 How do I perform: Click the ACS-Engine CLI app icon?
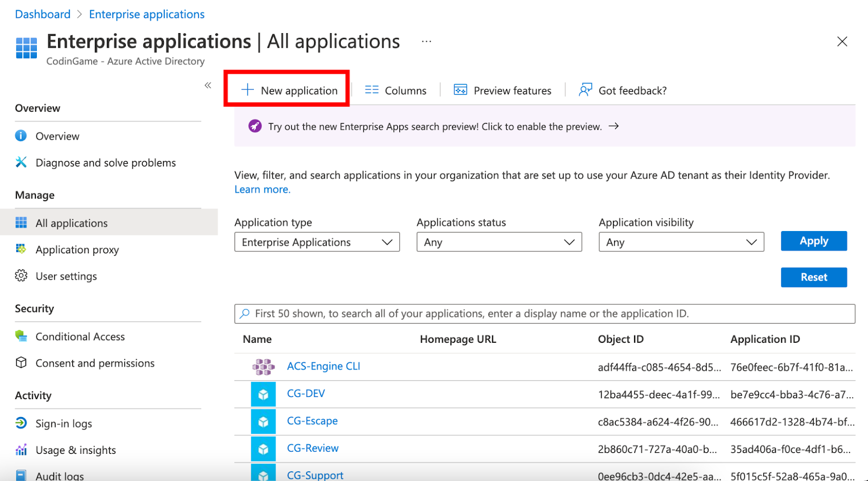click(x=263, y=367)
